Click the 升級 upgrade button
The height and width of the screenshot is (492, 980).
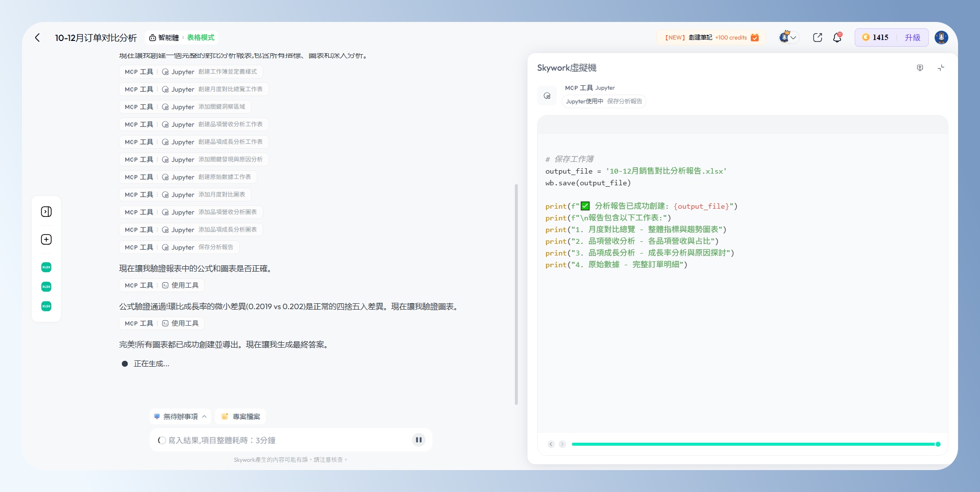[x=912, y=38]
